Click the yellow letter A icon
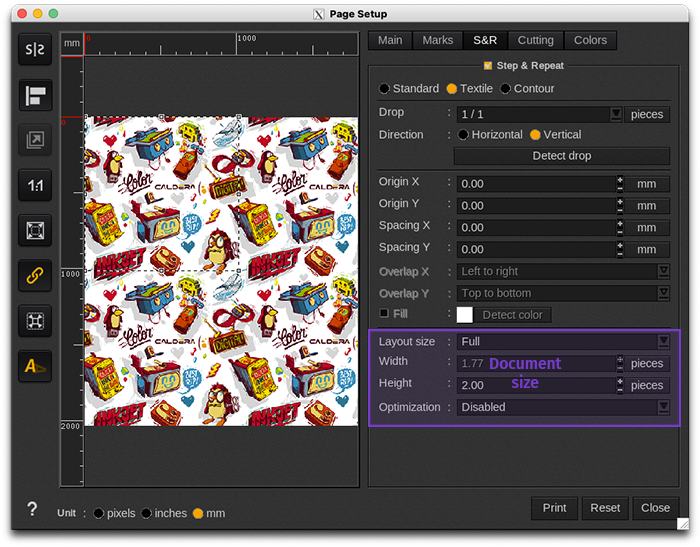The width and height of the screenshot is (700, 547). click(x=35, y=367)
